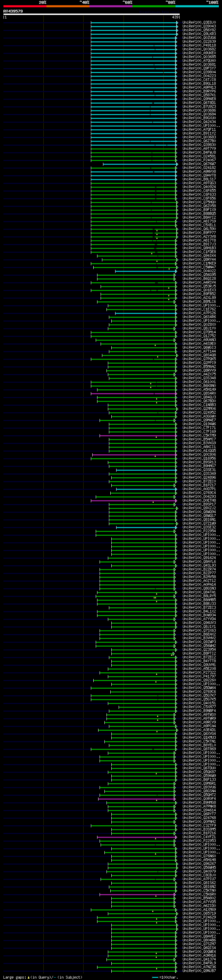This screenshot has height=980, width=222.
Task: Select hit label UniRef100_B4FWJ8
Action: coord(199,153)
